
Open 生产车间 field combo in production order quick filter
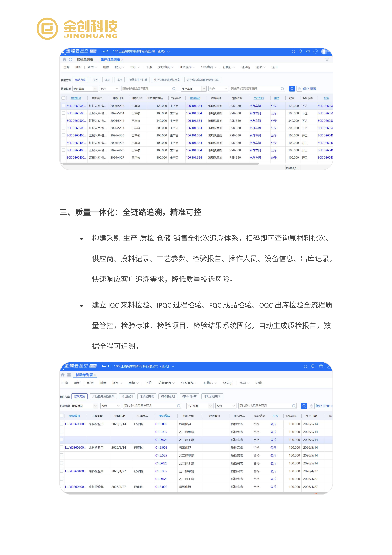(194, 89)
